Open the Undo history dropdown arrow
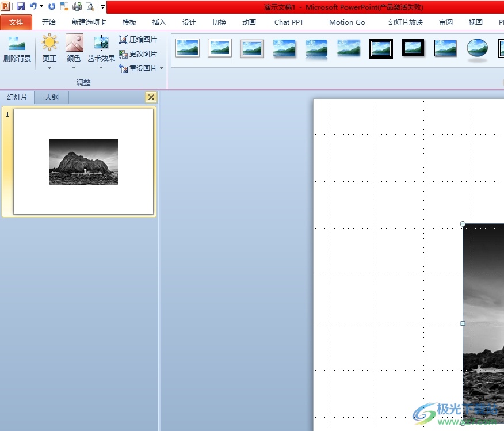 (42, 6)
